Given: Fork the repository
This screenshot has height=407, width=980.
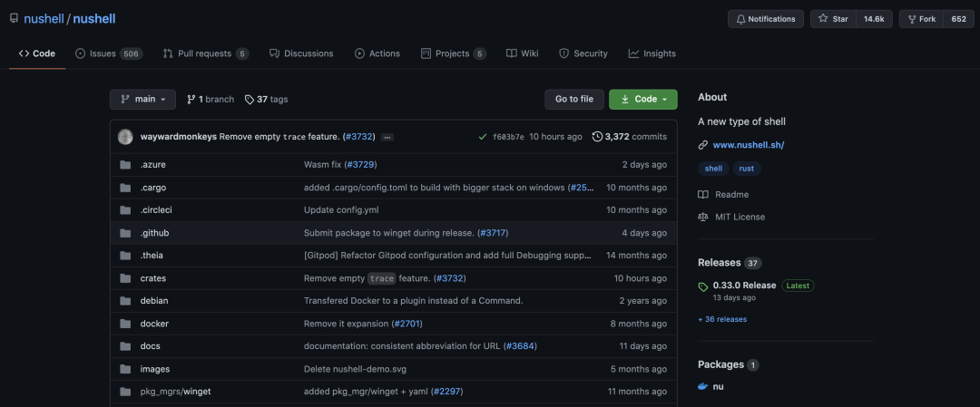Looking at the screenshot, I should point(921,19).
